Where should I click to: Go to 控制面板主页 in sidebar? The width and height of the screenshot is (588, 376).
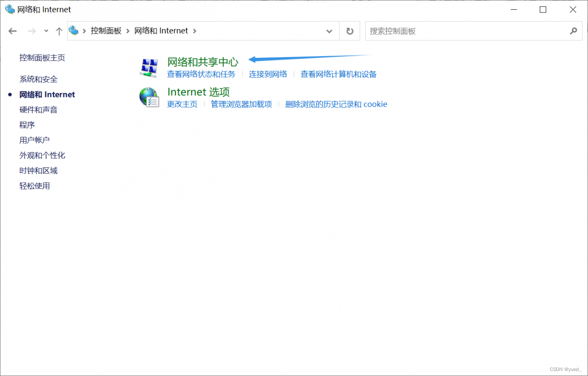tap(42, 57)
